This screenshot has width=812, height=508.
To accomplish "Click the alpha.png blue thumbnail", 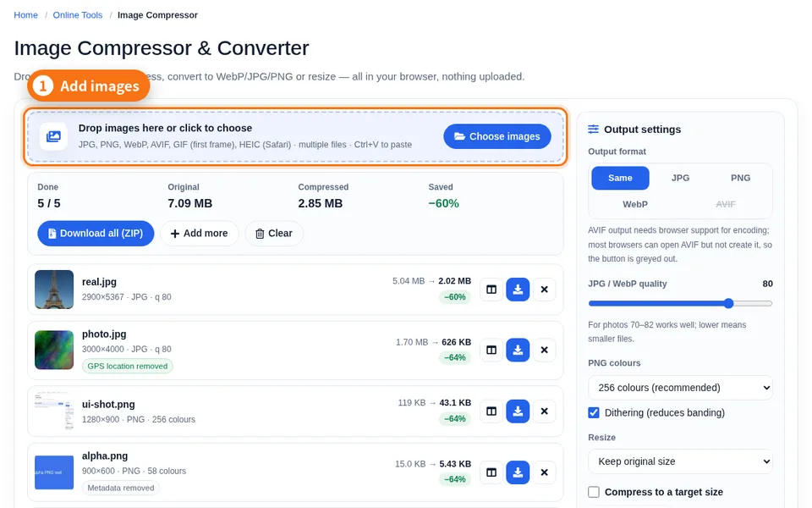I will (x=54, y=472).
